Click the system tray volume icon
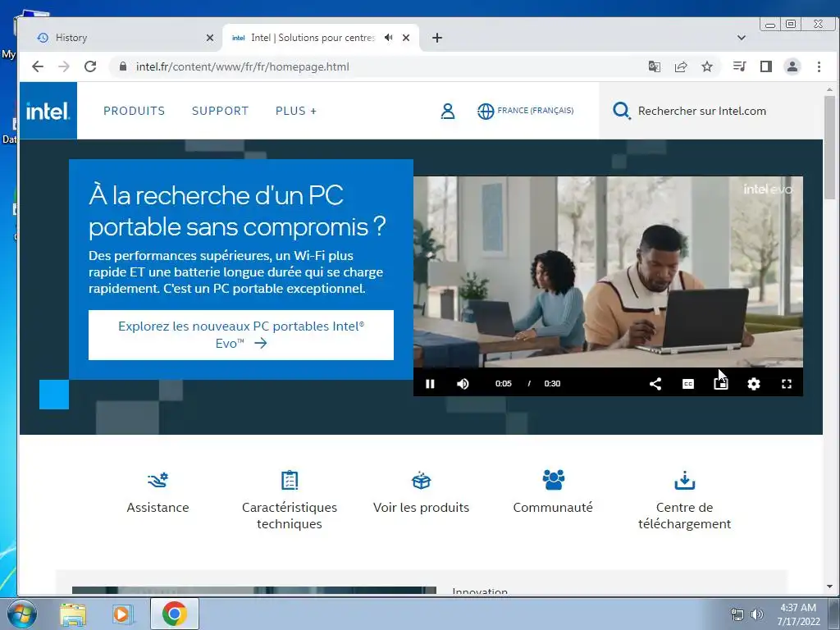 (x=756, y=614)
